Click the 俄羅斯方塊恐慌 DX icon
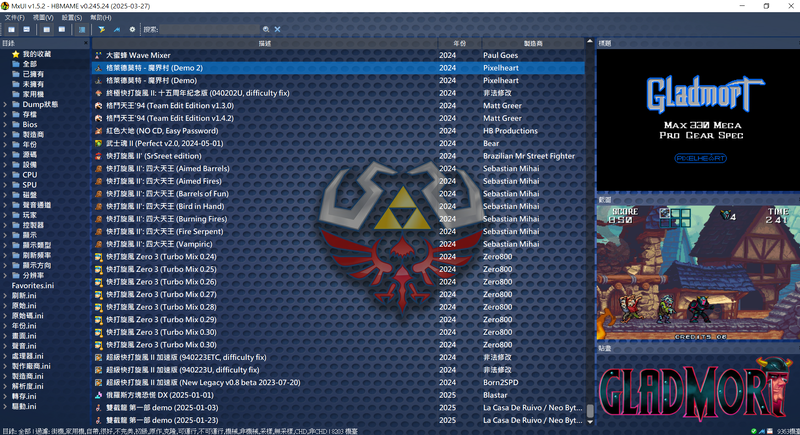The width and height of the screenshot is (800, 435). [x=98, y=395]
